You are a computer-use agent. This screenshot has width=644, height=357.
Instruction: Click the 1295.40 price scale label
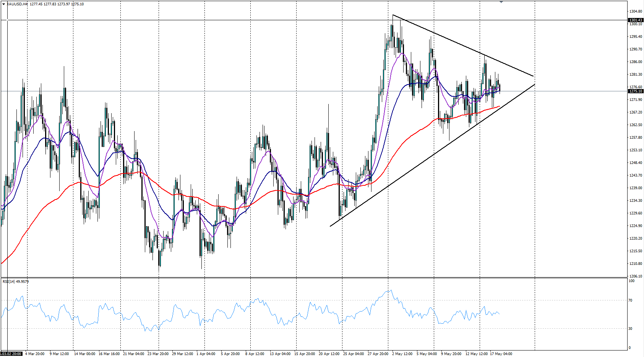point(636,37)
